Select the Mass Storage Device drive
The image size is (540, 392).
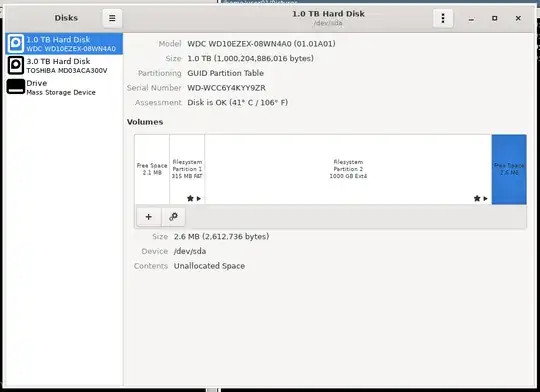point(64,87)
